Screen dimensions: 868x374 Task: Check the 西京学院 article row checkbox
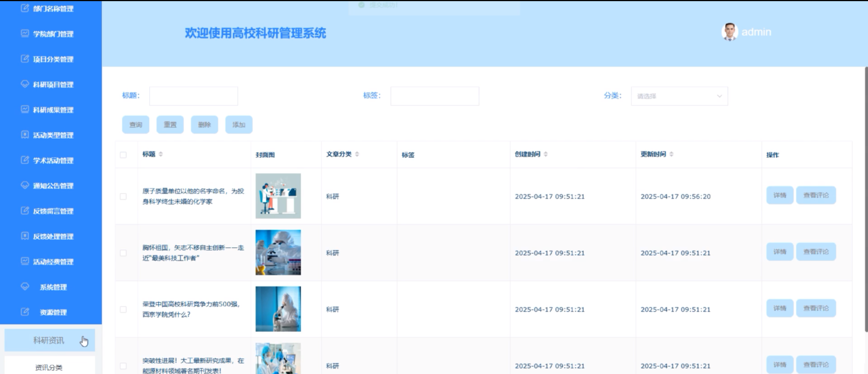pos(123,309)
